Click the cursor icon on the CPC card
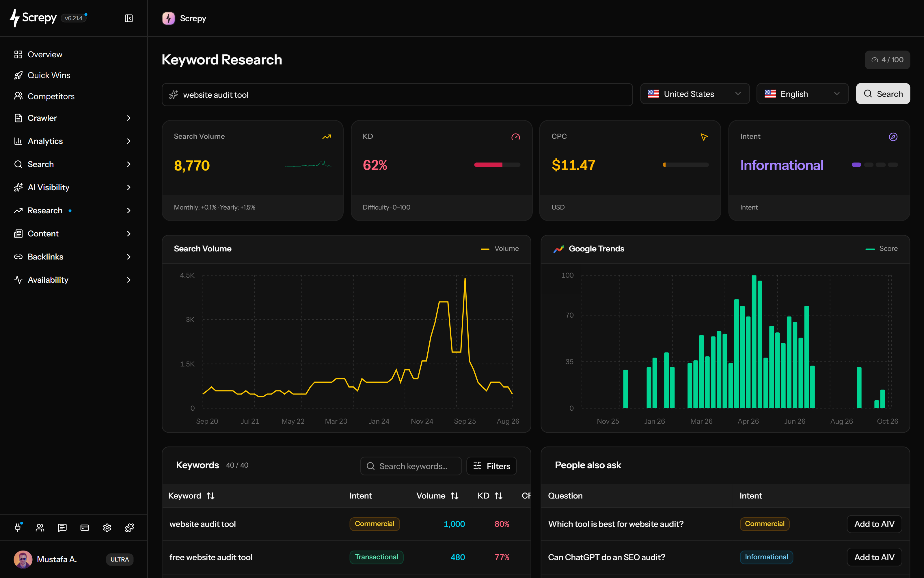 coord(704,137)
